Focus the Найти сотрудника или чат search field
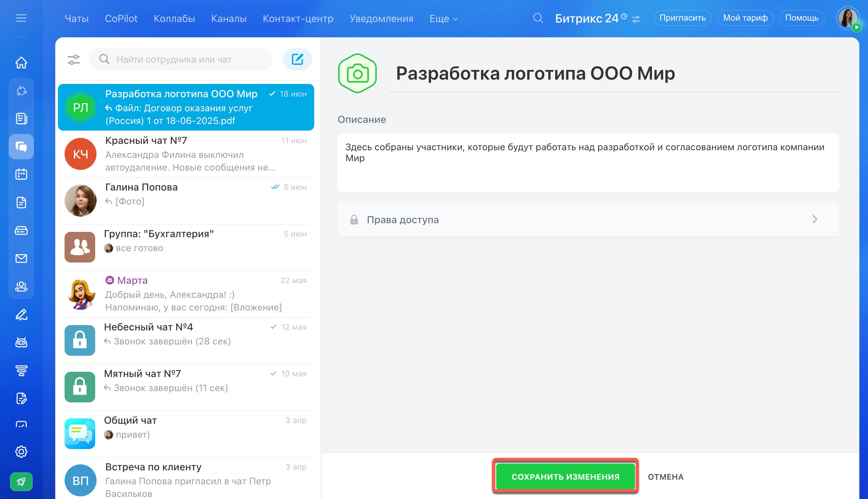Image resolution: width=868 pixels, height=499 pixels. click(181, 59)
